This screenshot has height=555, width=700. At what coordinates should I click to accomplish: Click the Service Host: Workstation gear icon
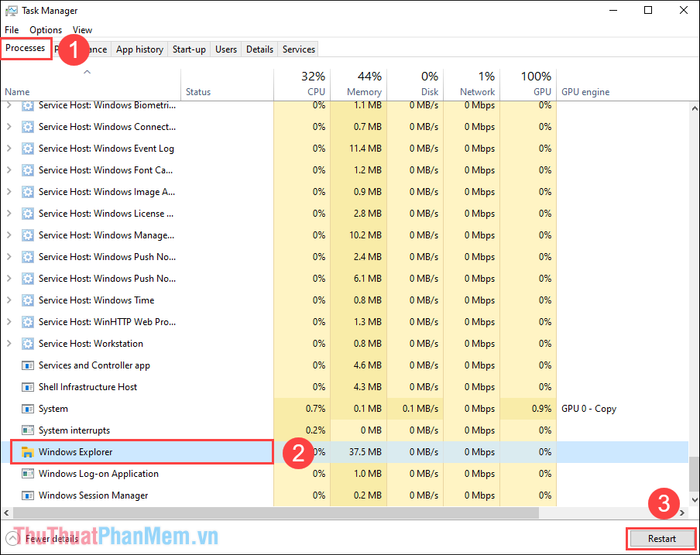click(x=28, y=343)
